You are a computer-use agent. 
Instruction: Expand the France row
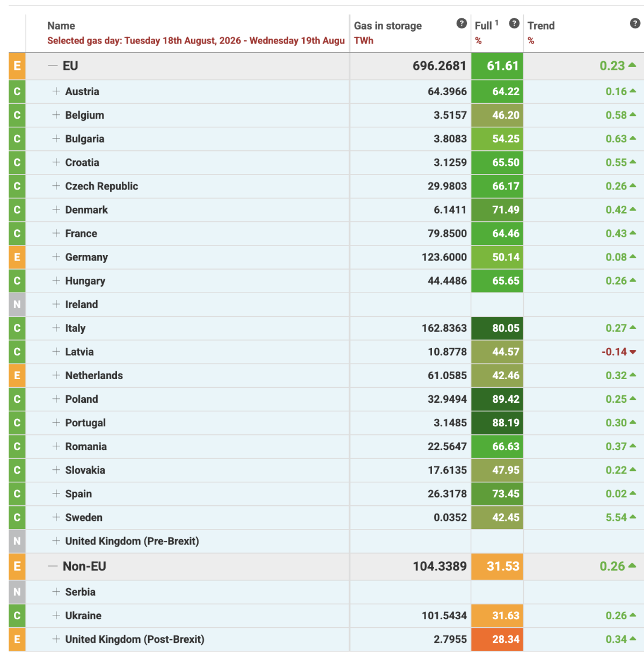tap(56, 233)
